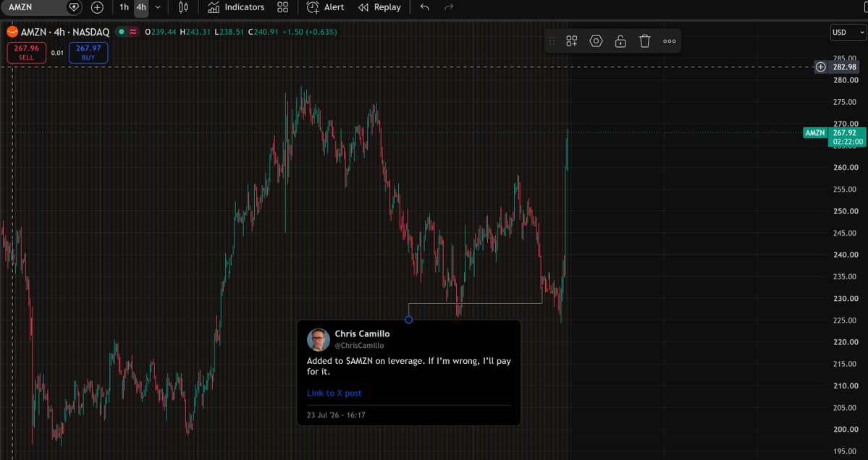Image resolution: width=868 pixels, height=460 pixels.
Task: Open drawing settings hexagon icon
Action: click(x=597, y=41)
